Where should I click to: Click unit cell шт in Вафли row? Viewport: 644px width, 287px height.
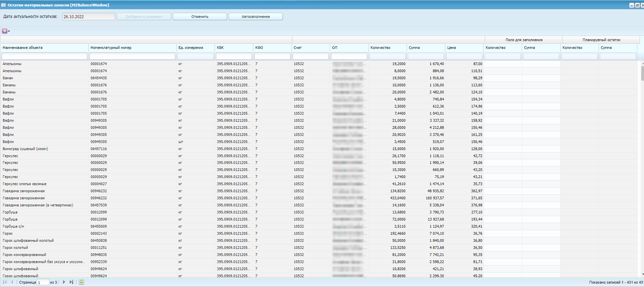click(x=181, y=142)
